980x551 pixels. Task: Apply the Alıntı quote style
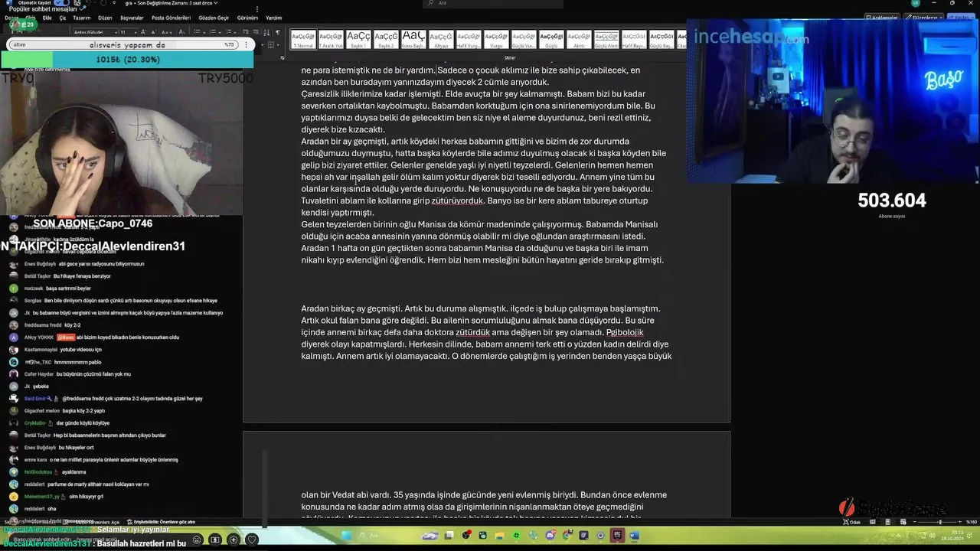[579, 39]
